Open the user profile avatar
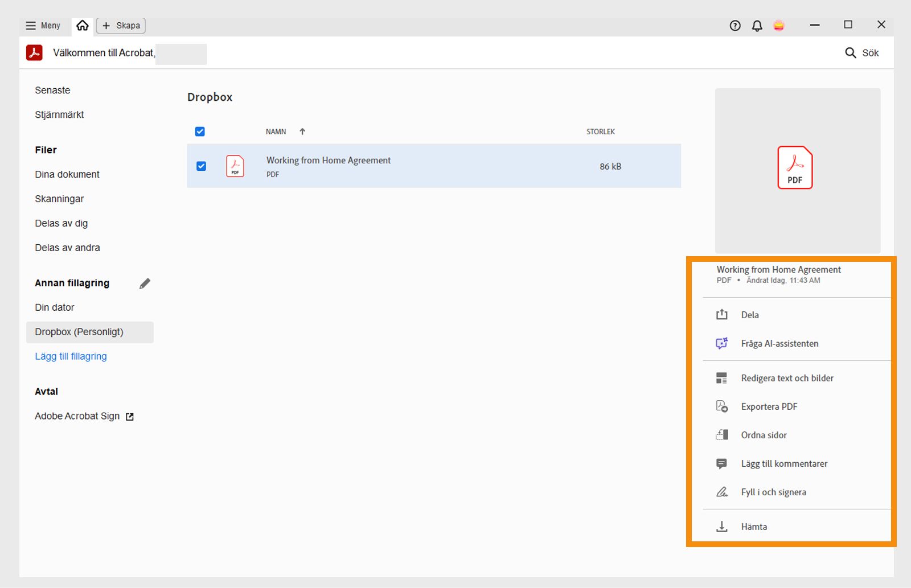911x588 pixels. point(779,26)
